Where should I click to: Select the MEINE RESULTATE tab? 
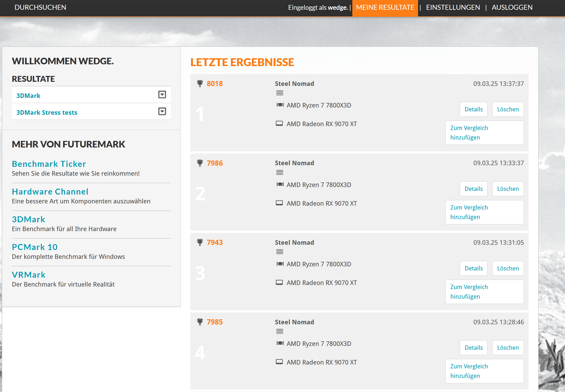pyautogui.click(x=385, y=7)
